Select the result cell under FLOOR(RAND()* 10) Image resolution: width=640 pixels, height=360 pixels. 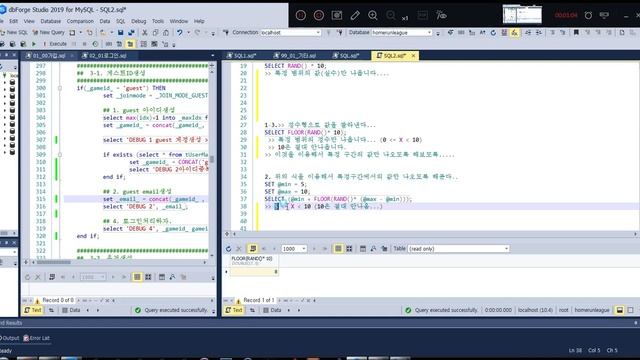(254, 272)
